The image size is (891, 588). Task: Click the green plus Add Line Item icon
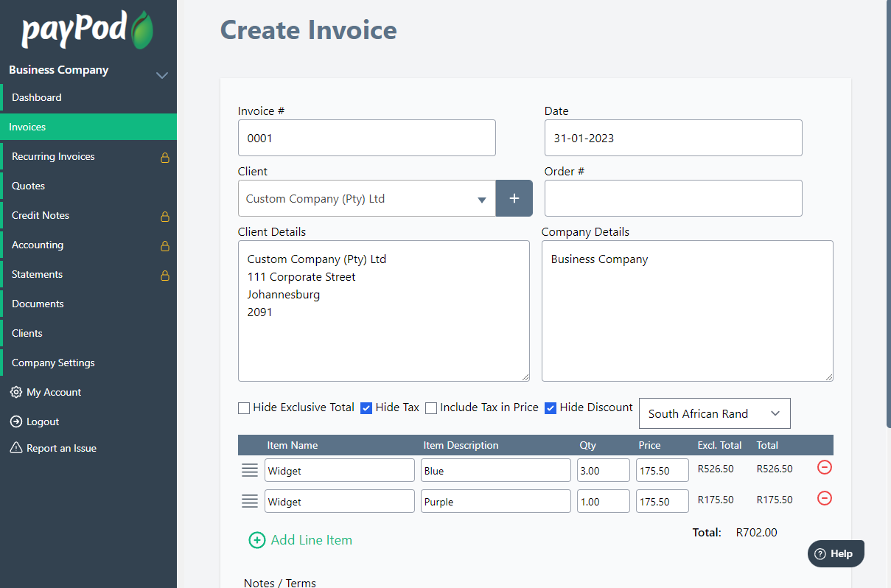[x=256, y=540]
